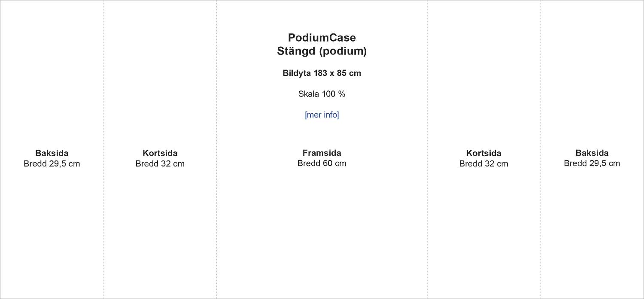Open the [mer info] link
Image resolution: width=644 pixels, height=299 pixels.
[x=322, y=115]
